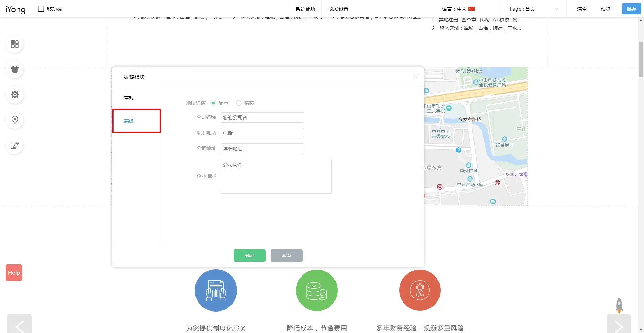Select the 显示 radio button for map details
The width and height of the screenshot is (644, 333).
point(213,103)
